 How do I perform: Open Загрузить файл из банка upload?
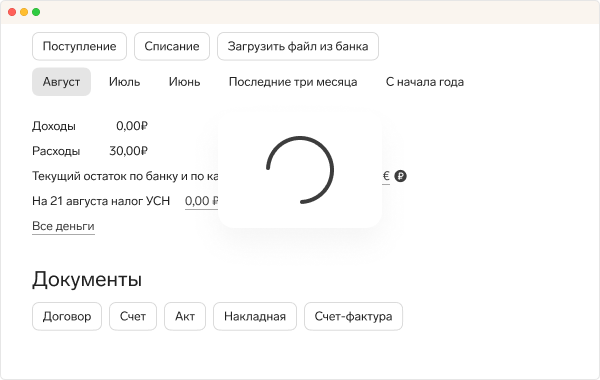coord(298,46)
